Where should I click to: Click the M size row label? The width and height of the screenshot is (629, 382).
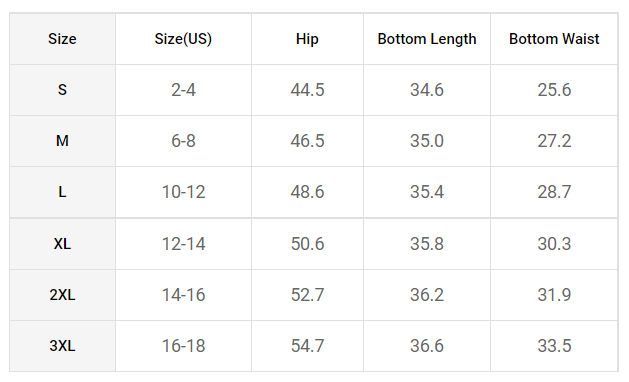click(x=62, y=141)
